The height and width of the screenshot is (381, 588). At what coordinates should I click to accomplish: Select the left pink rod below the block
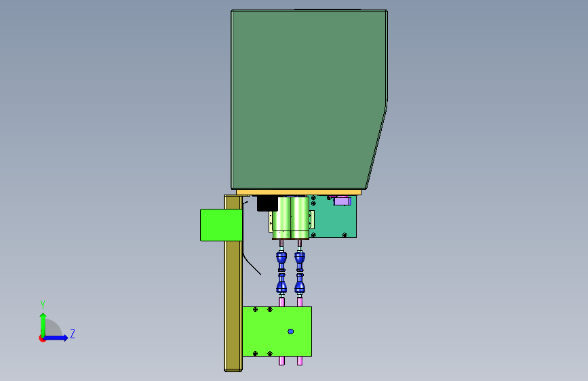click(281, 361)
